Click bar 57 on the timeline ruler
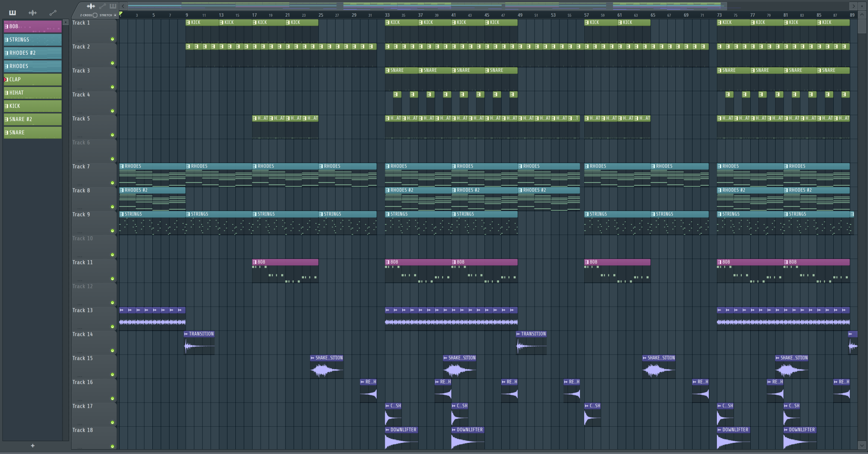Viewport: 868px width, 454px height. tap(586, 15)
